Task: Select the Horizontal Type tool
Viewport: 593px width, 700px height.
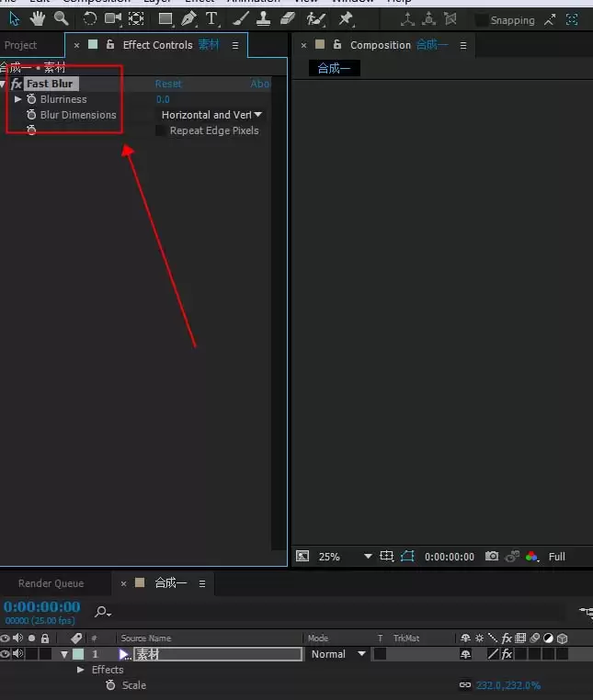Action: pyautogui.click(x=211, y=18)
